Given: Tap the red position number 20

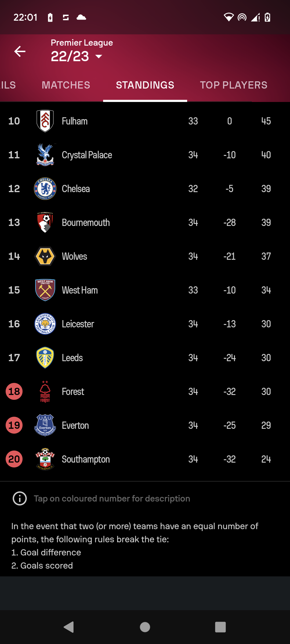Looking at the screenshot, I should coord(14,459).
